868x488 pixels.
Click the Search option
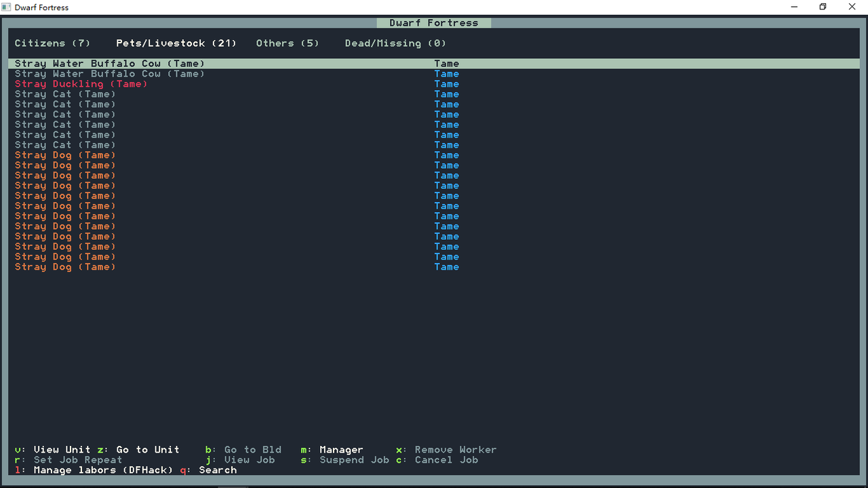point(208,470)
